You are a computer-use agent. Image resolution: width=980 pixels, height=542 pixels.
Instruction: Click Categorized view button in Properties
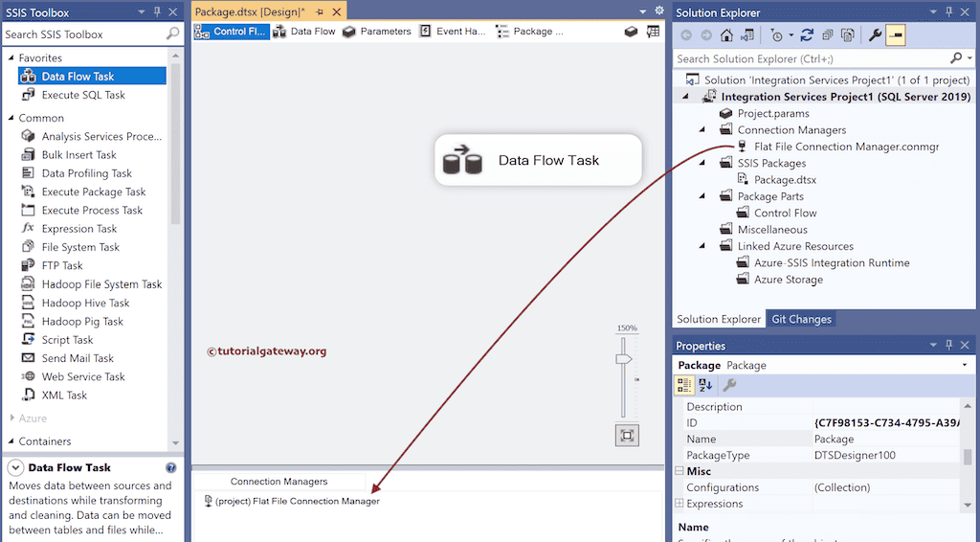(x=684, y=386)
